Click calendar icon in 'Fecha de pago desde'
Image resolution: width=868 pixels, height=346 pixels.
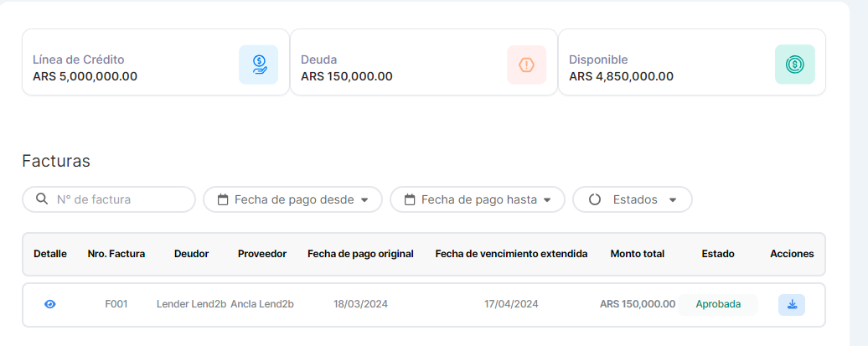pyautogui.click(x=223, y=199)
